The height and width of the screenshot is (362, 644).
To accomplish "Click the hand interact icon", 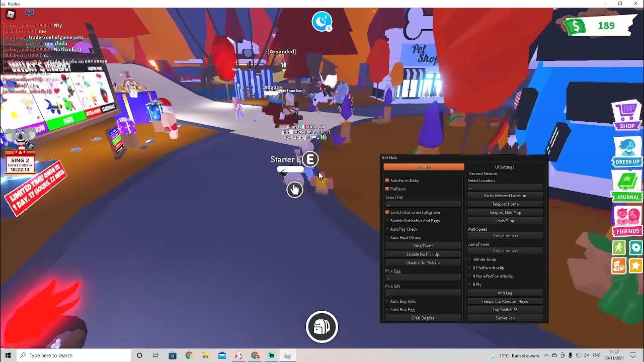I will coord(295,190).
